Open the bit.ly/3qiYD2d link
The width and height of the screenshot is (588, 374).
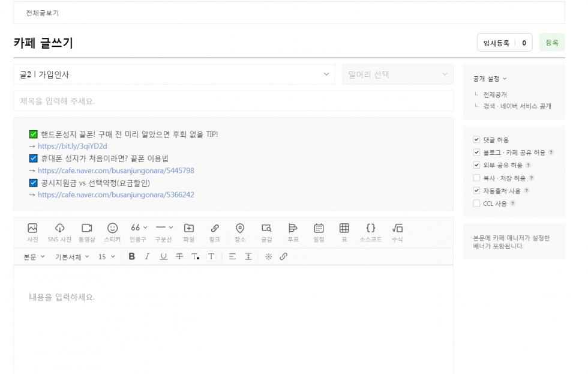pos(73,146)
